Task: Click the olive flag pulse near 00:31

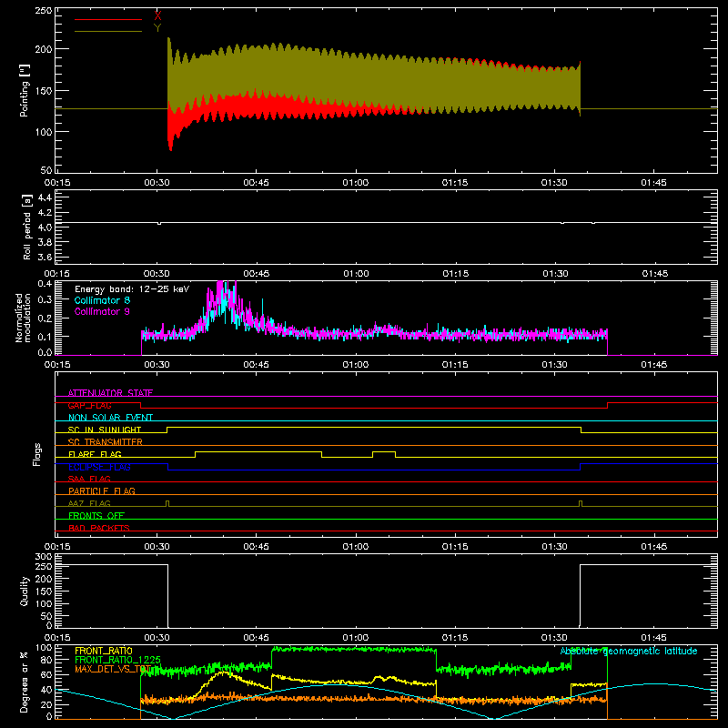Action: (x=167, y=503)
